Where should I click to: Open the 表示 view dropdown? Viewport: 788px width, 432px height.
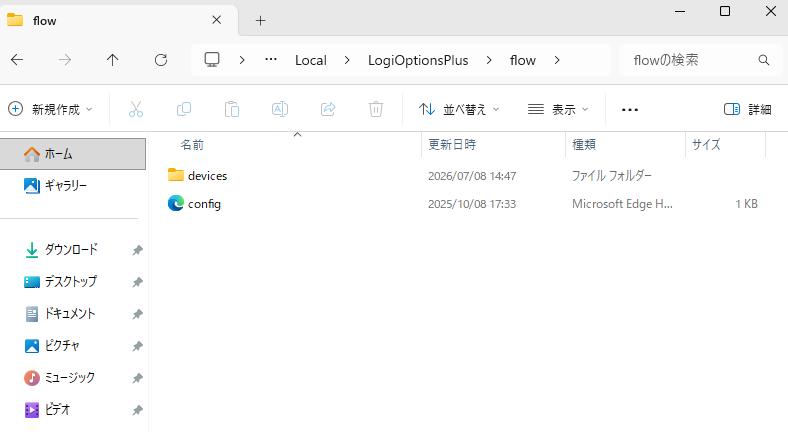tap(558, 109)
